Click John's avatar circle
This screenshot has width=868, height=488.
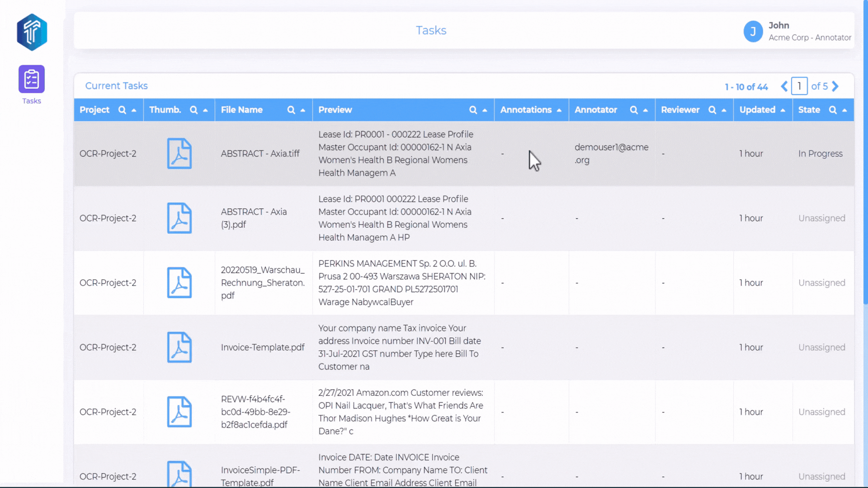(x=753, y=31)
